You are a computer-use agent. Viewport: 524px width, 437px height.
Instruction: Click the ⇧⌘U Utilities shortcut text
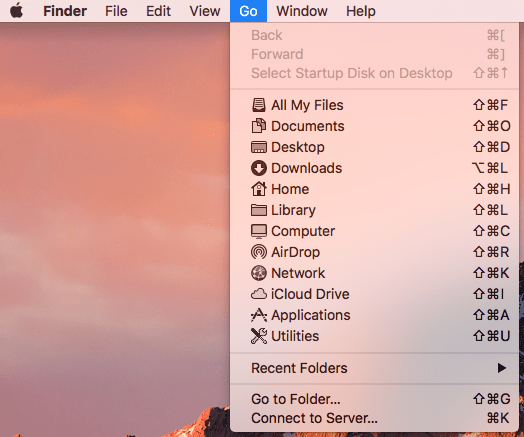pos(491,336)
